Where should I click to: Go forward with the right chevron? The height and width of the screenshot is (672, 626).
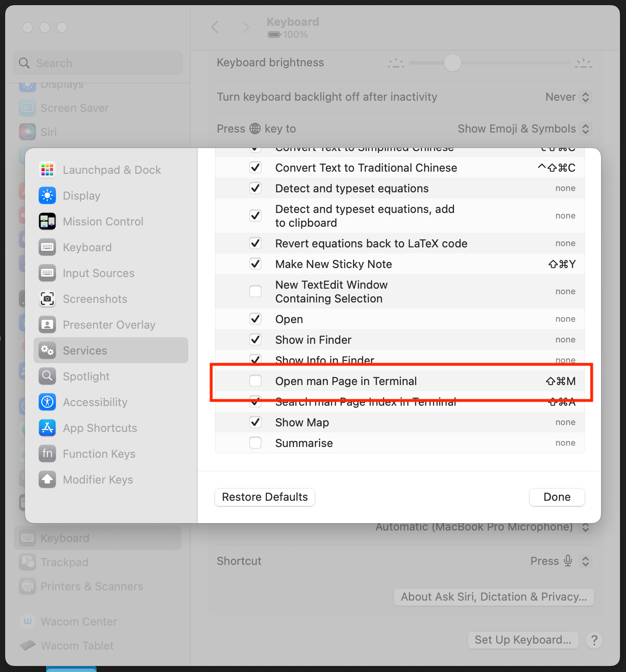click(245, 28)
